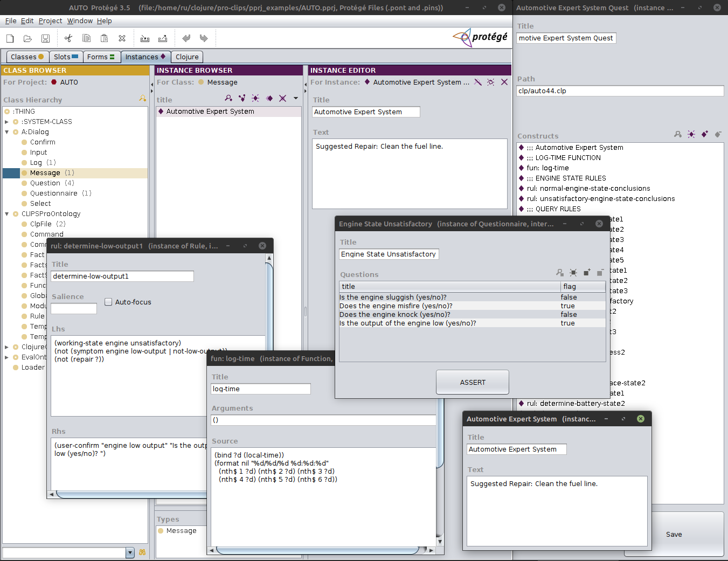The width and height of the screenshot is (728, 561).
Task: Switch to the Clojure tab
Action: (x=187, y=57)
